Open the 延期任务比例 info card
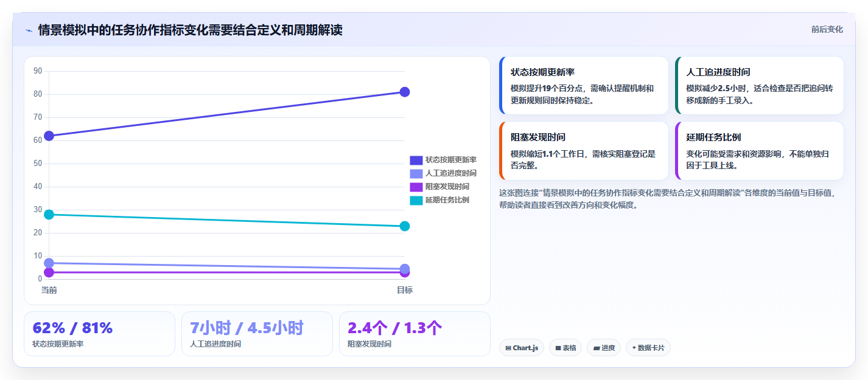This screenshot has width=868, height=380. [760, 151]
